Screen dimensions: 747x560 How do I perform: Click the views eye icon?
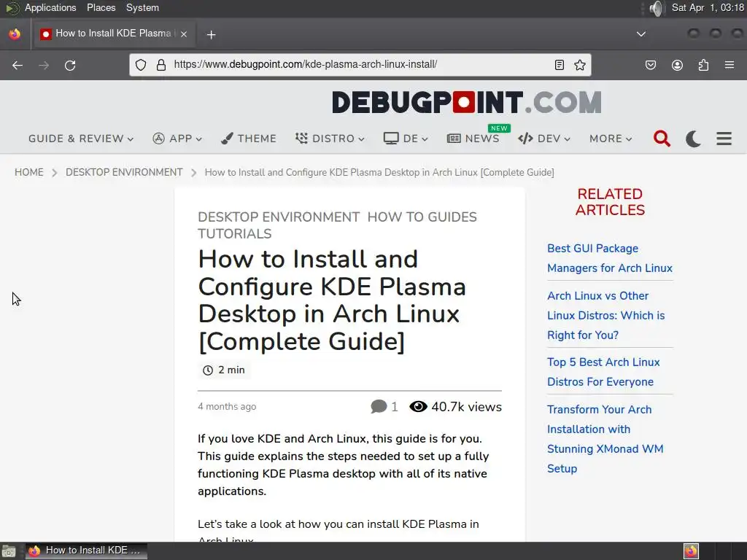(x=418, y=407)
